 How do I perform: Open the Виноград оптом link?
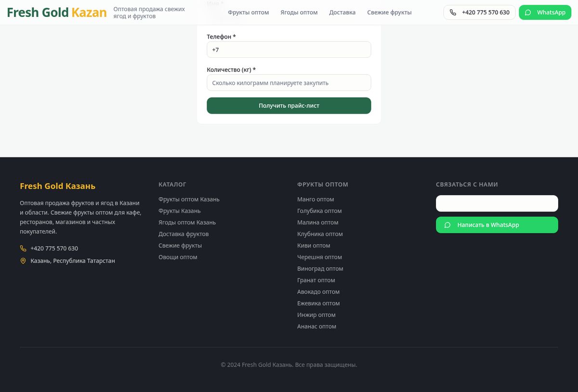[x=320, y=269]
